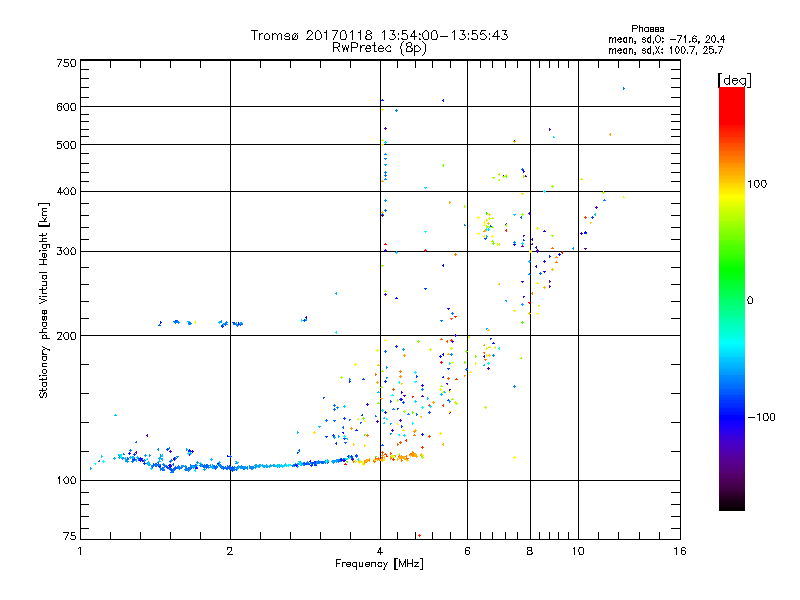800x600 pixels.
Task: Select the 75 tick label on the height axis
Action: pos(69,538)
